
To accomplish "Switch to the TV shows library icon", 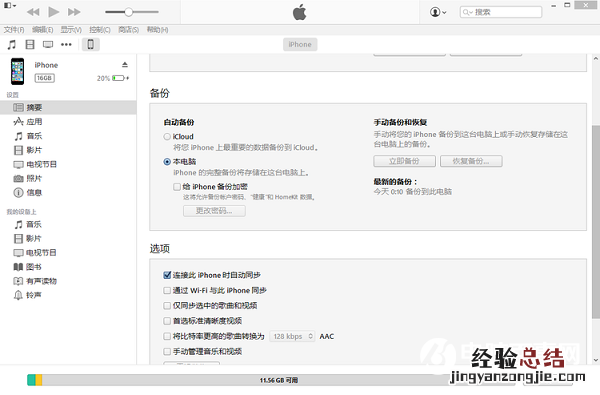I will pyautogui.click(x=48, y=44).
